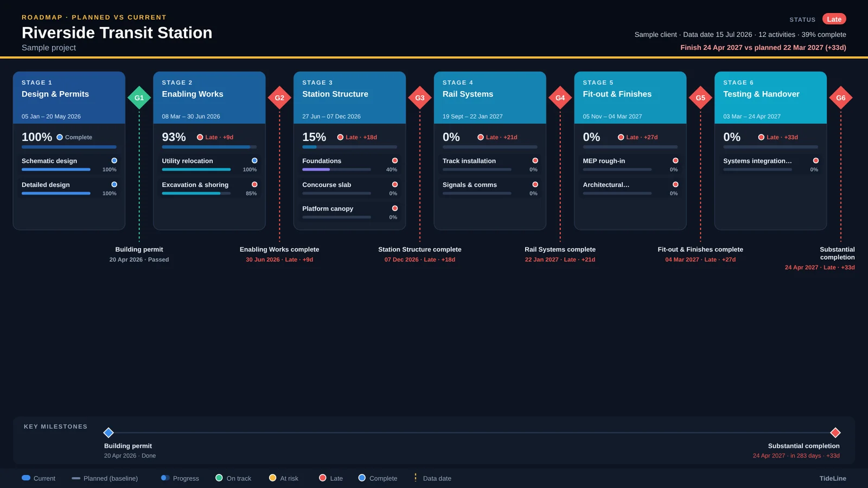The width and height of the screenshot is (868, 488).
Task: Click late dot beside Excavation & shoring
Action: tap(254, 184)
